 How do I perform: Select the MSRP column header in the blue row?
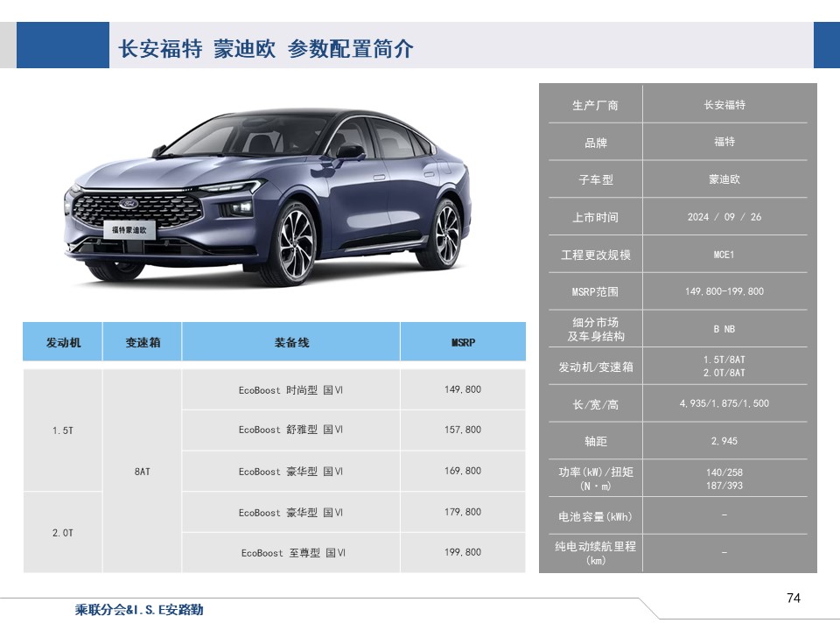pos(464,342)
